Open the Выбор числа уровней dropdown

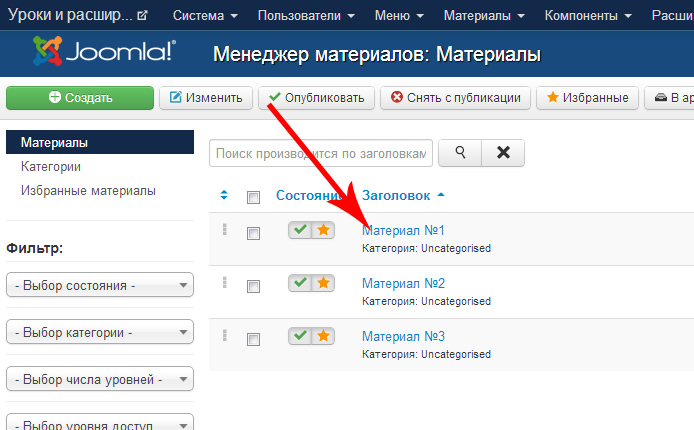pos(99,380)
